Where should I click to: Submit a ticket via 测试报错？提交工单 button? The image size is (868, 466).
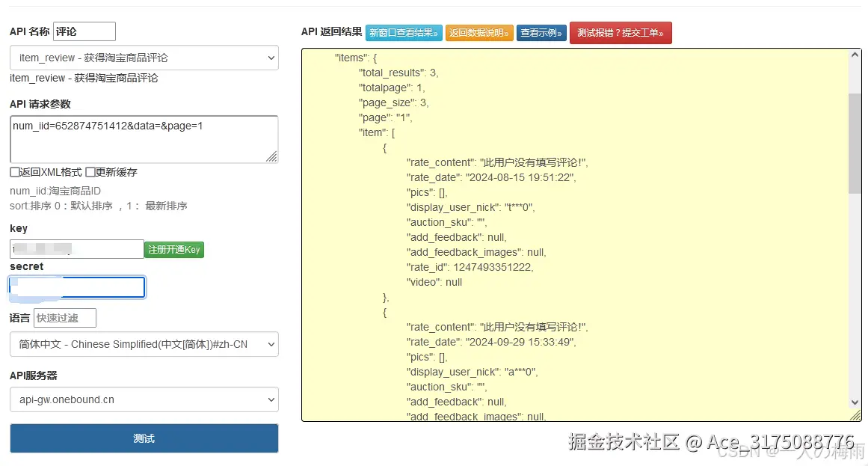point(621,33)
